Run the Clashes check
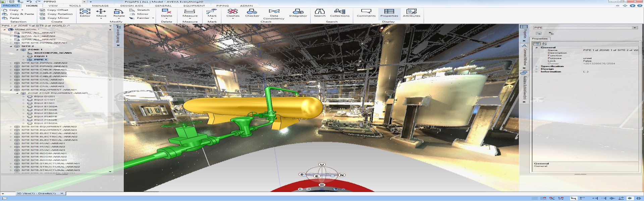This screenshot has height=201, width=644. (x=233, y=13)
